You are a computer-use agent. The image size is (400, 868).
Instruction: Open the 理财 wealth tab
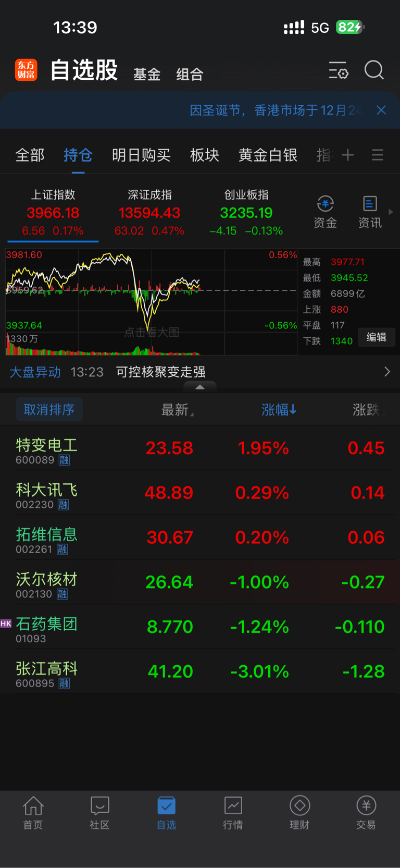pos(299,813)
